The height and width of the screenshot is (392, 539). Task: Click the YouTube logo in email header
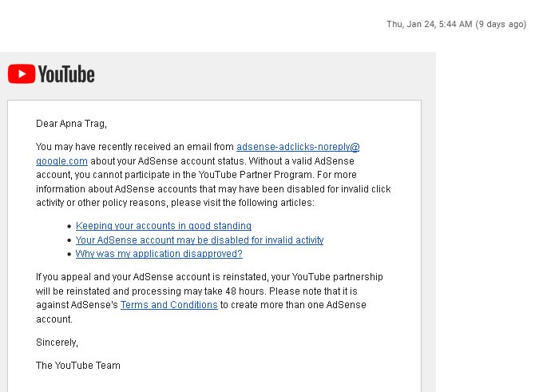51,74
